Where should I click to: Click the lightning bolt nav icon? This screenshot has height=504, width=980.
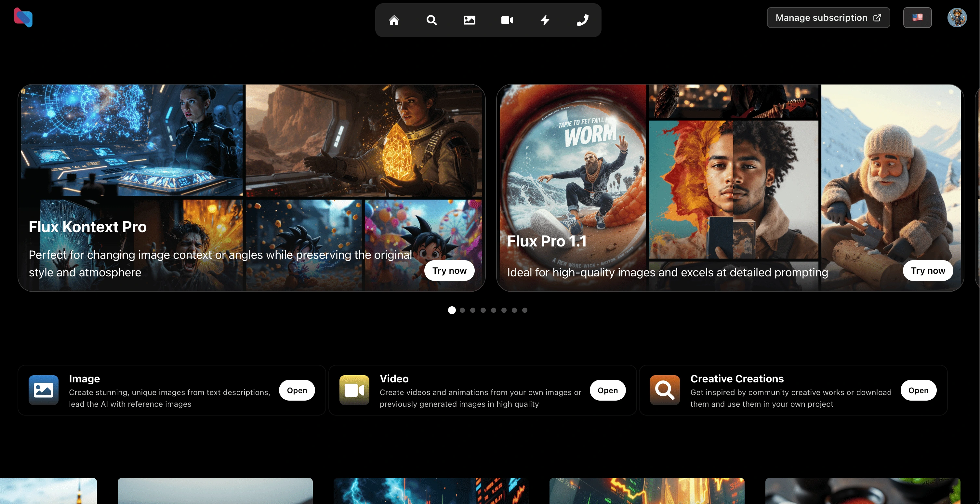545,20
